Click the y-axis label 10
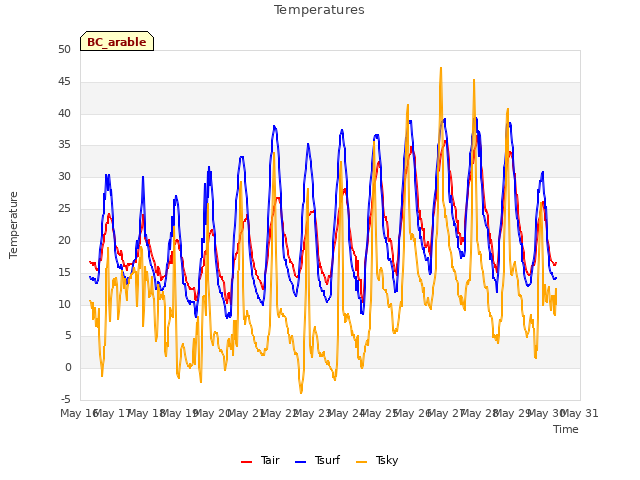The width and height of the screenshot is (640, 480). (x=64, y=304)
